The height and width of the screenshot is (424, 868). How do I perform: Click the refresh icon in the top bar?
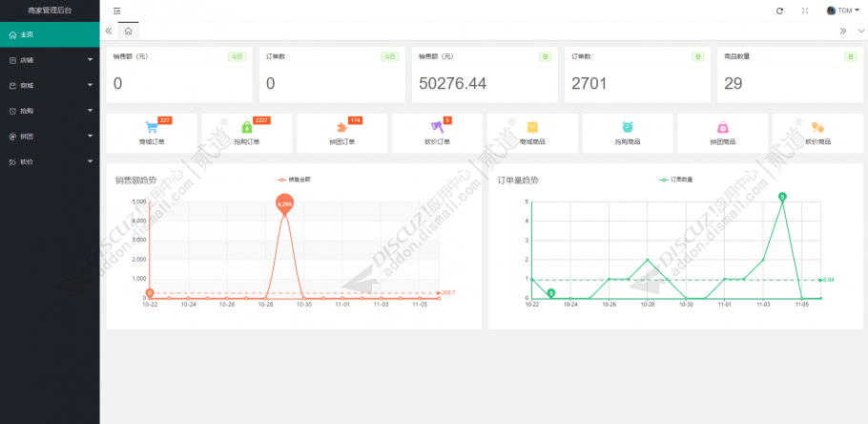point(779,11)
